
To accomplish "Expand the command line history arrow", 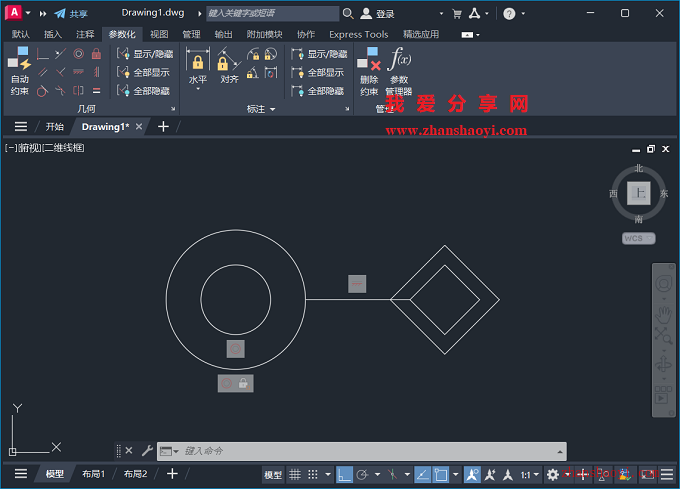I will click(x=560, y=452).
